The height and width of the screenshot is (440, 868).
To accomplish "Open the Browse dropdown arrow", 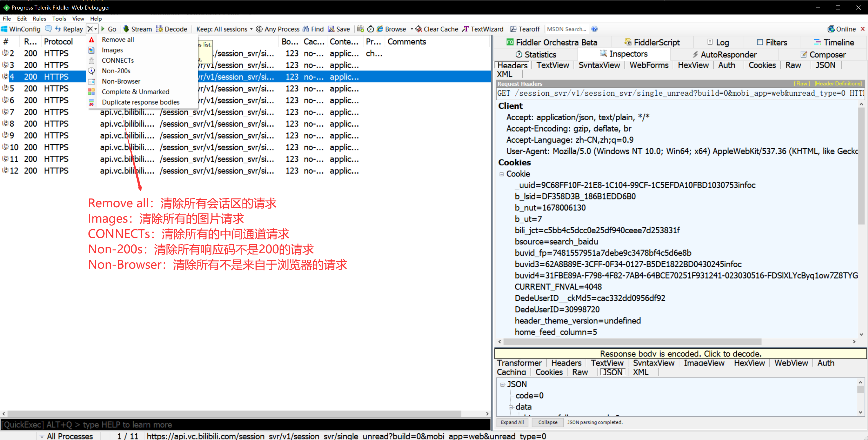I will tap(412, 29).
